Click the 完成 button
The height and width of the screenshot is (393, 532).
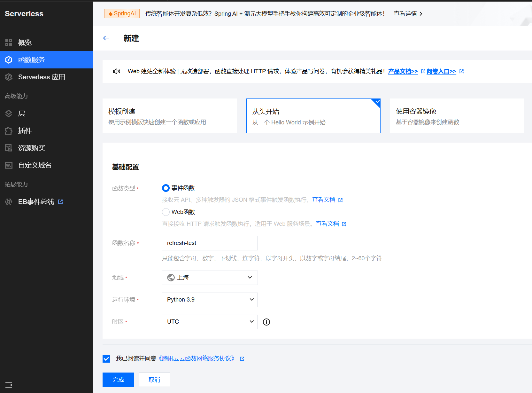click(118, 380)
